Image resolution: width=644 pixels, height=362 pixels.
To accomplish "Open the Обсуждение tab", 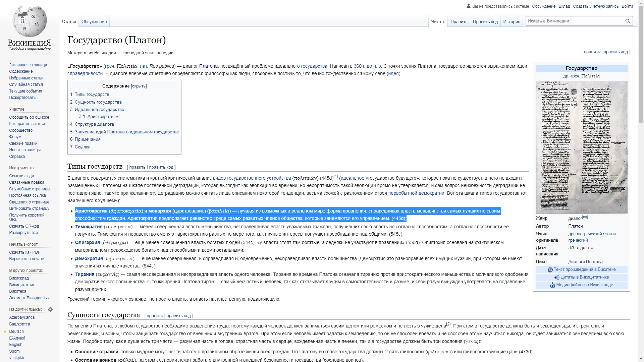I will tap(94, 21).
